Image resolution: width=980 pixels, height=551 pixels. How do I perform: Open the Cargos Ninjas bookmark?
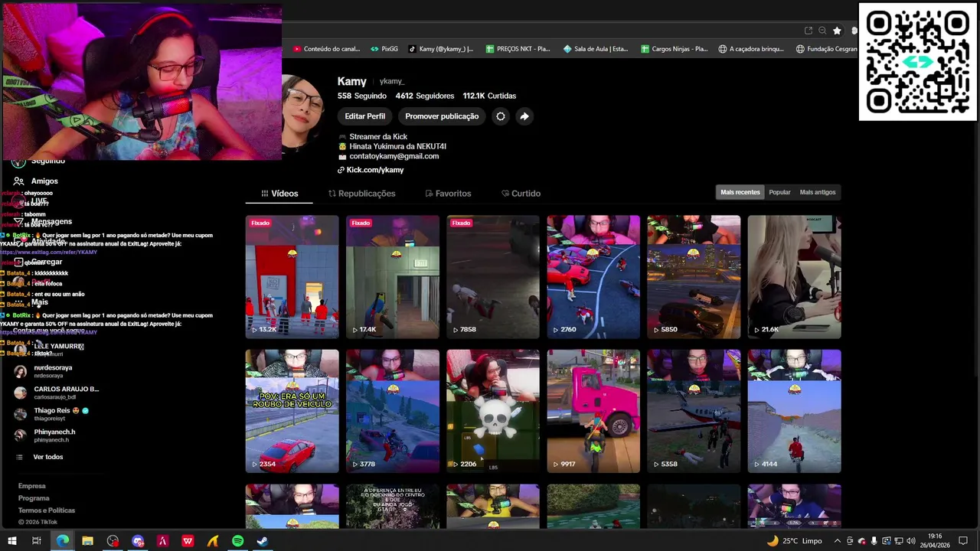click(674, 49)
